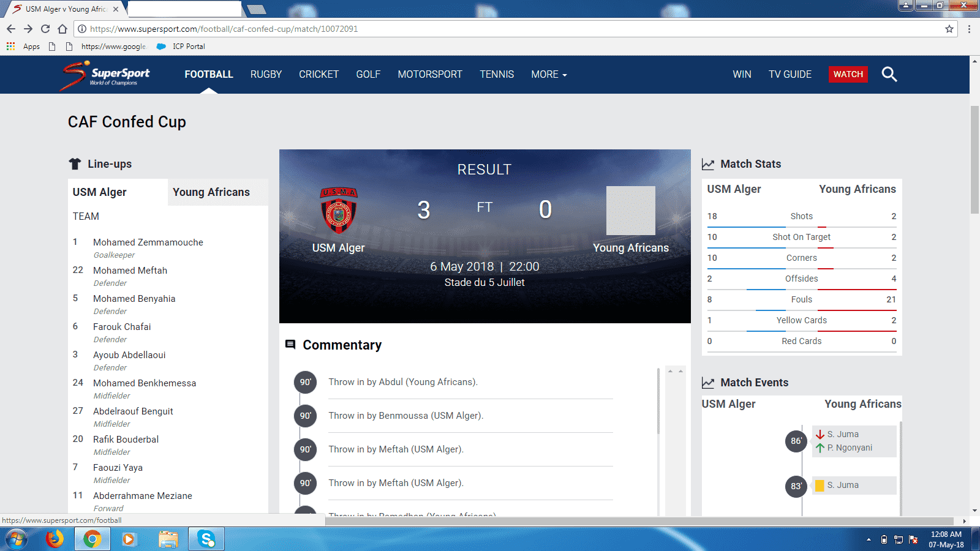980x551 pixels.
Task: Open the TV GUIDE link
Action: click(790, 74)
